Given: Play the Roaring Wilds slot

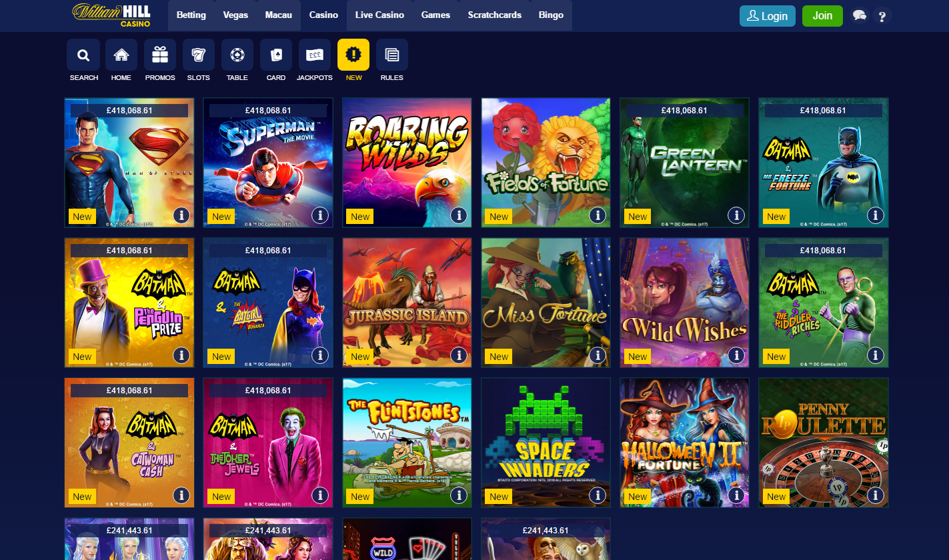Looking at the screenshot, I should 407,163.
